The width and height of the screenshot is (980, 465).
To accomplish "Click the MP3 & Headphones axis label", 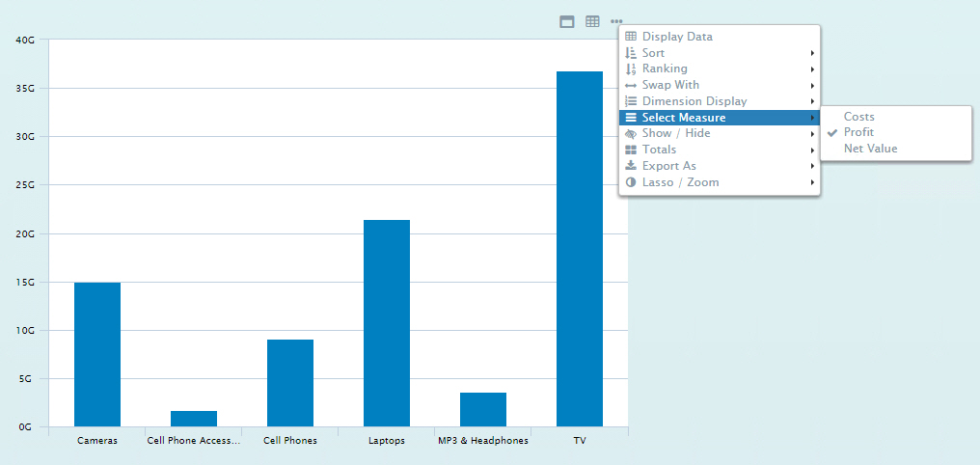I will 483,441.
